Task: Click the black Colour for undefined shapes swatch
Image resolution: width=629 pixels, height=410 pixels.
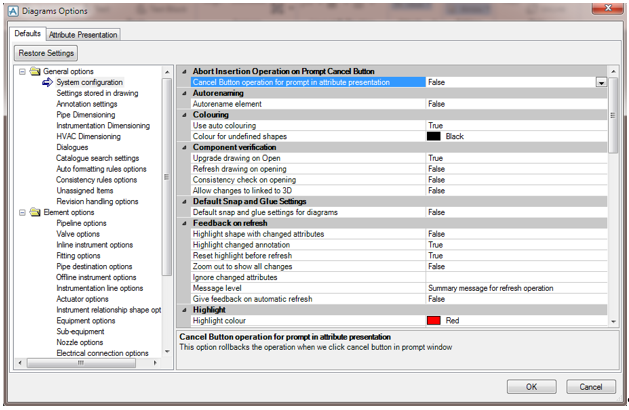Action: point(434,136)
